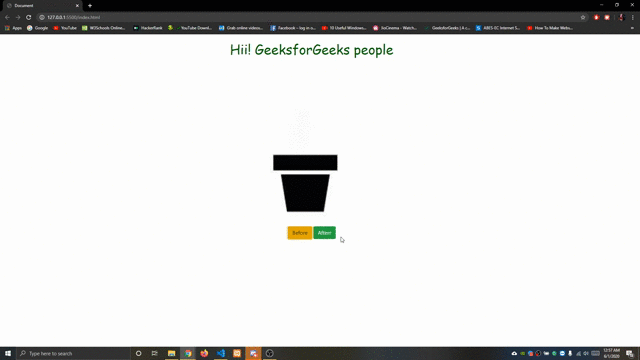640x360 pixels.
Task: Expand the bookmarks overflow chevron
Action: pos(632,28)
